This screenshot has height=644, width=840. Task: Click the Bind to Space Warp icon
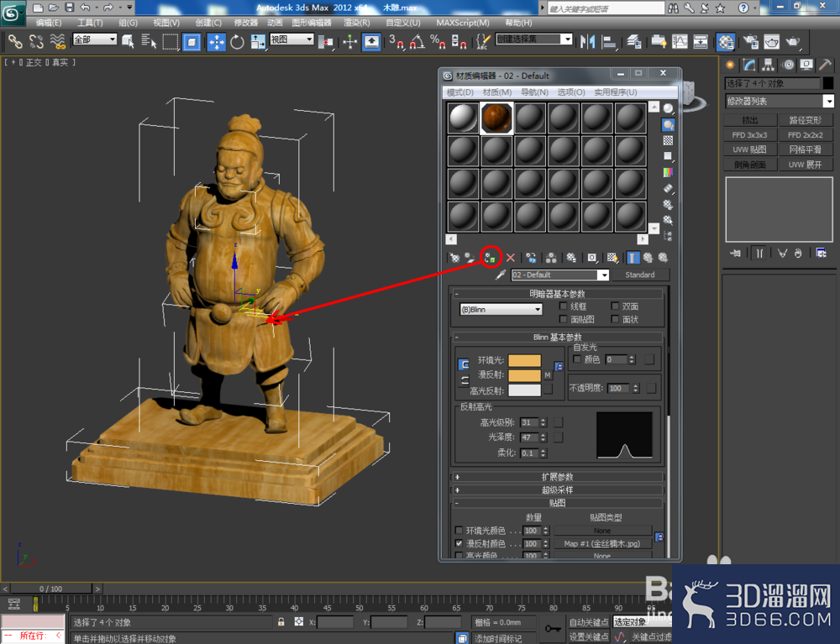tap(57, 41)
